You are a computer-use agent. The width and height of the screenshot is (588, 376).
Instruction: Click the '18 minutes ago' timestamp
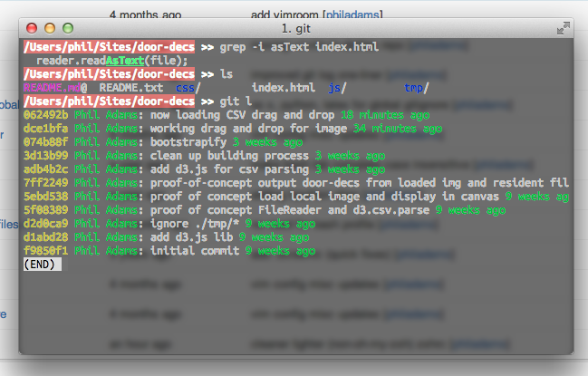pyautogui.click(x=385, y=115)
